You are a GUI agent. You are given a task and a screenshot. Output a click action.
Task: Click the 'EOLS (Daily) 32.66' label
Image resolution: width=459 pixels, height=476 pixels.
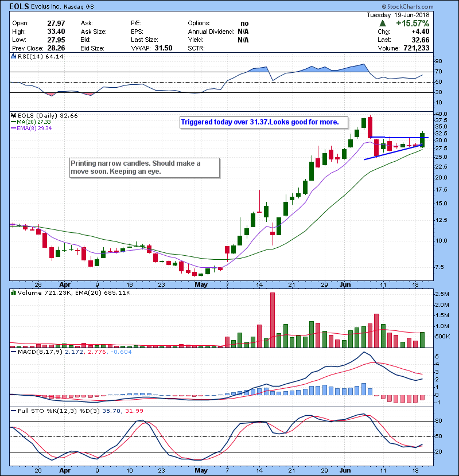[x=48, y=116]
